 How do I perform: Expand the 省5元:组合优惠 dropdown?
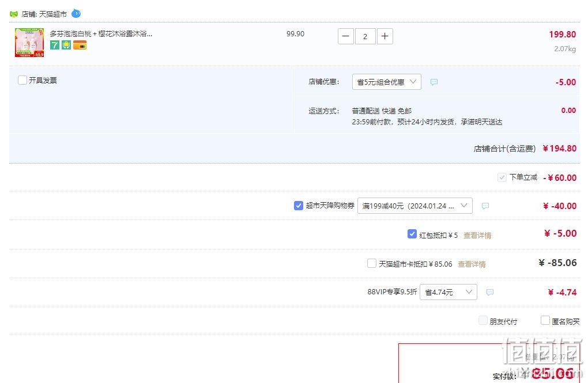tap(387, 82)
